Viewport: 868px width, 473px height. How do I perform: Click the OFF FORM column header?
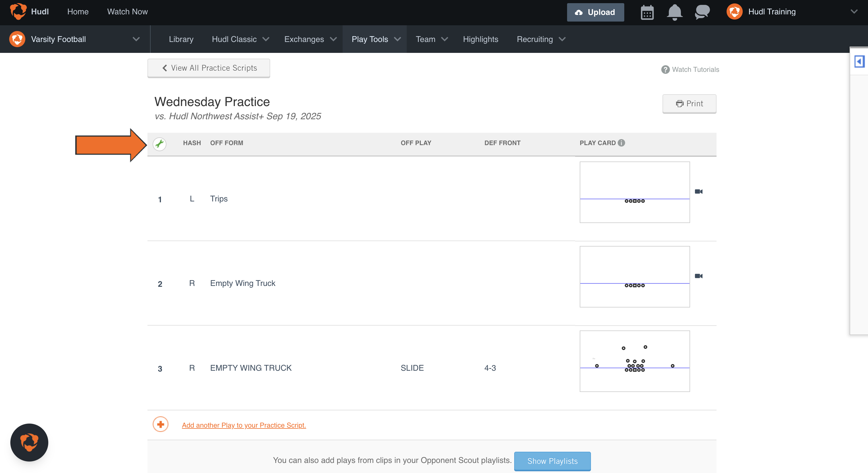point(226,143)
